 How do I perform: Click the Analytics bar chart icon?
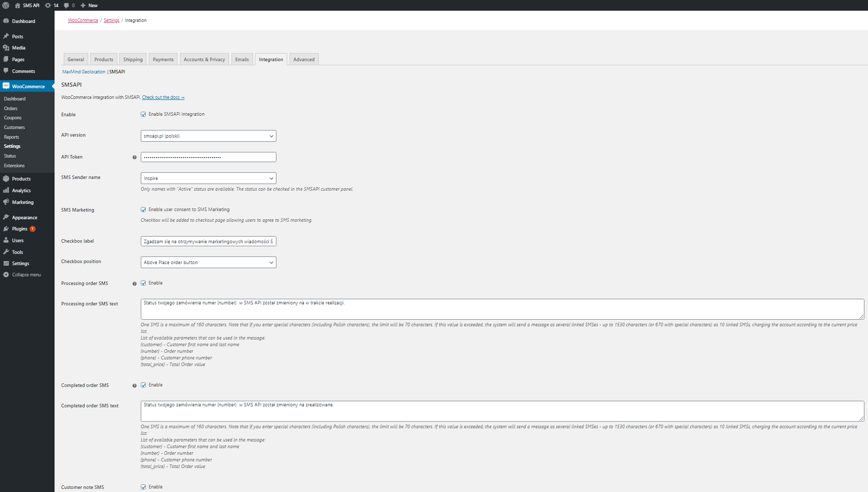coord(6,190)
